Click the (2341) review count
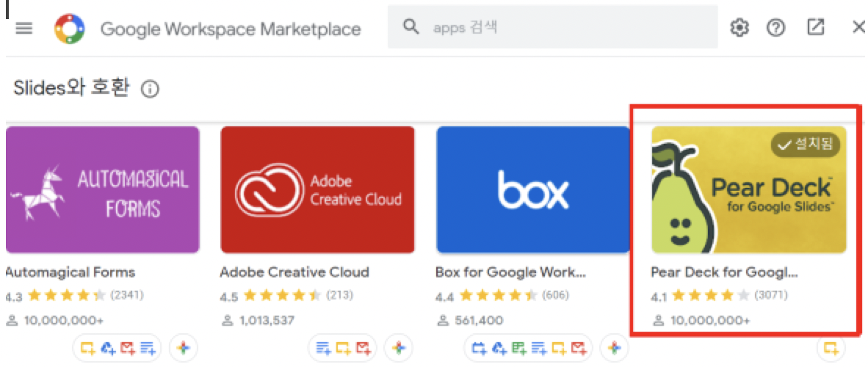 click(x=127, y=296)
